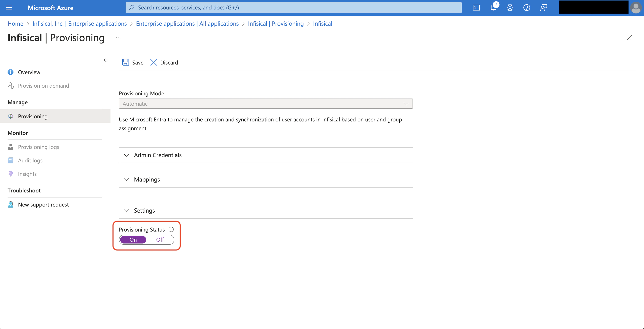Click the Overview info icon
Image resolution: width=644 pixels, height=329 pixels.
11,72
